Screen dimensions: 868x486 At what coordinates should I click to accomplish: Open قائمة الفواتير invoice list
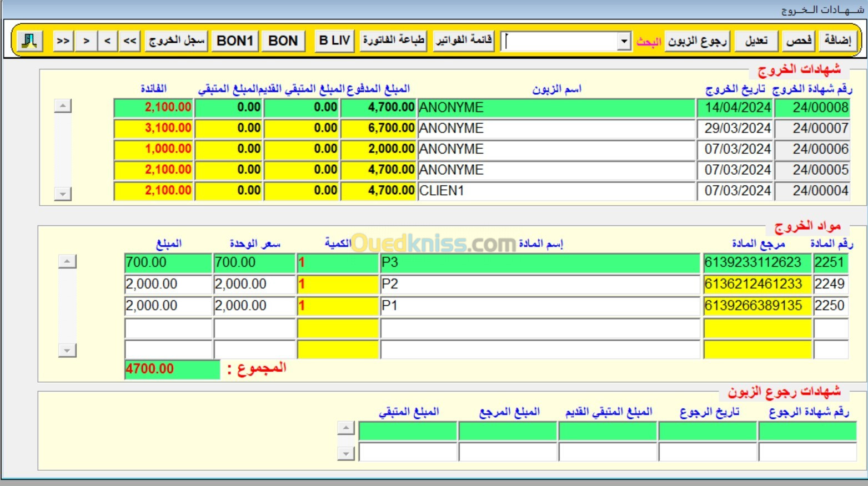[x=464, y=40]
